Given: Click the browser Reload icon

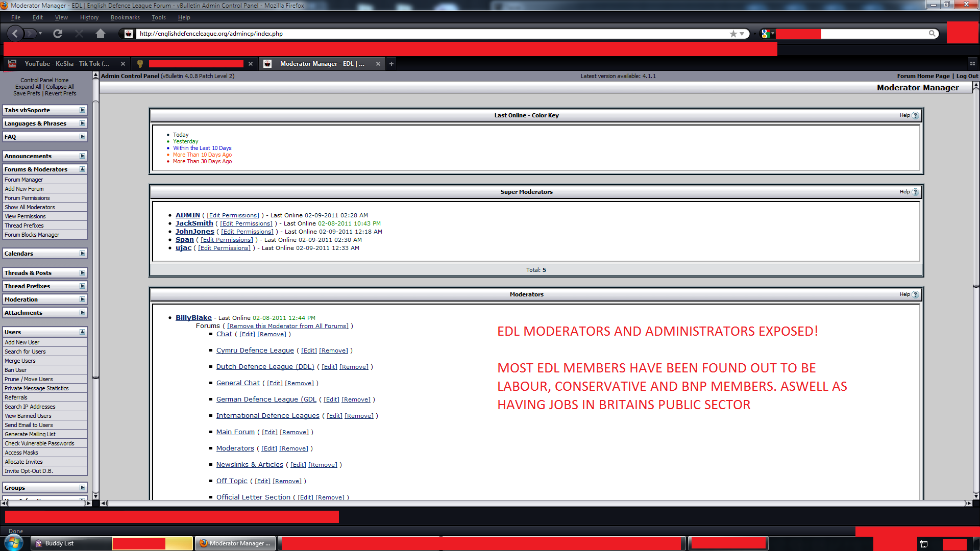Looking at the screenshot, I should click(58, 34).
